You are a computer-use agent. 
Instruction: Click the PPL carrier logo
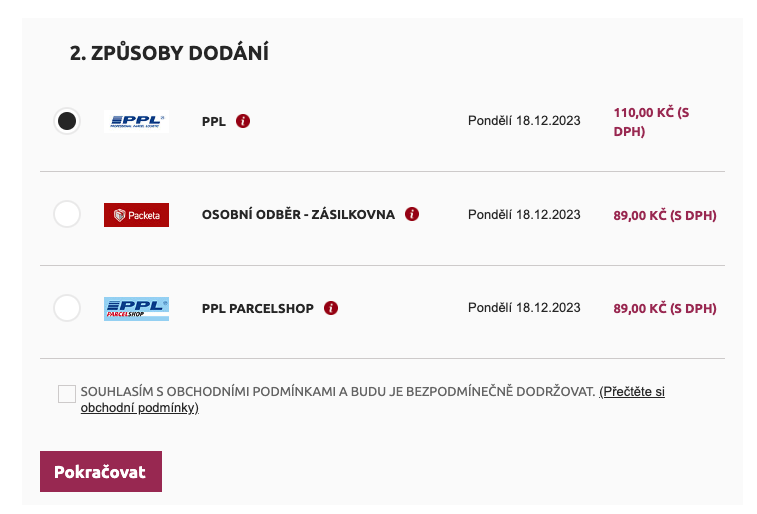[136, 121]
